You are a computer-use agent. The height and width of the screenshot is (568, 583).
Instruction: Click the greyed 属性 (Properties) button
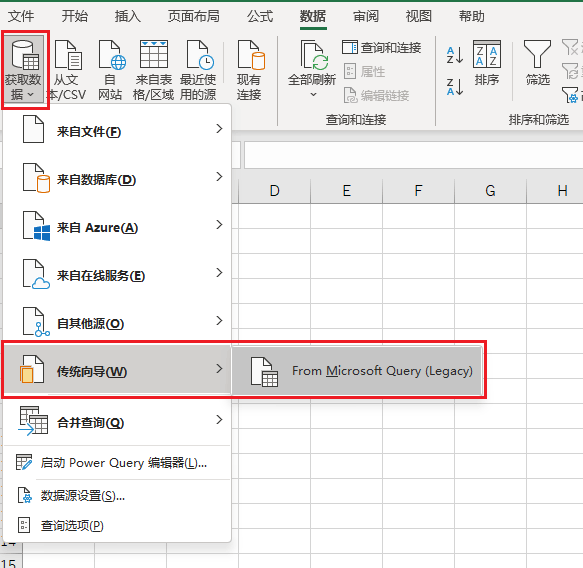(x=364, y=71)
